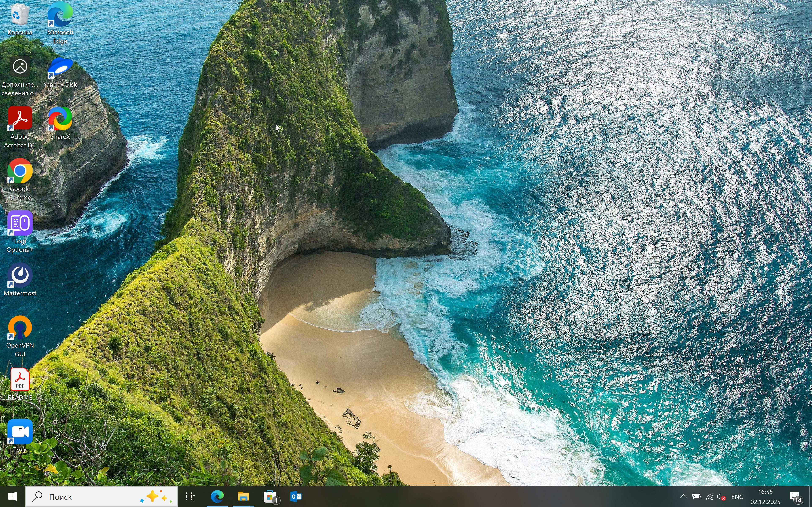Open the Windows Start menu
The height and width of the screenshot is (507, 812).
(x=12, y=497)
